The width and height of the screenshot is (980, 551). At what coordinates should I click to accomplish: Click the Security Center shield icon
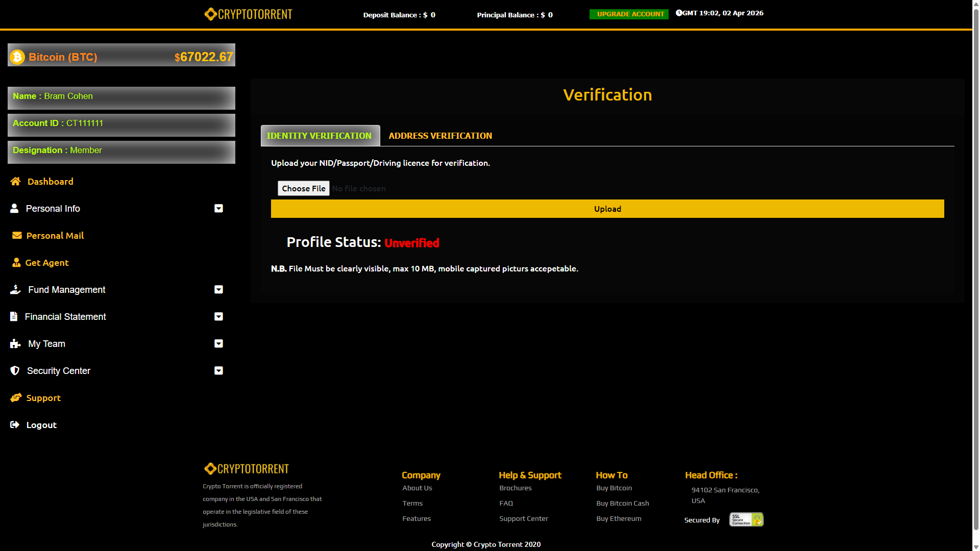15,370
